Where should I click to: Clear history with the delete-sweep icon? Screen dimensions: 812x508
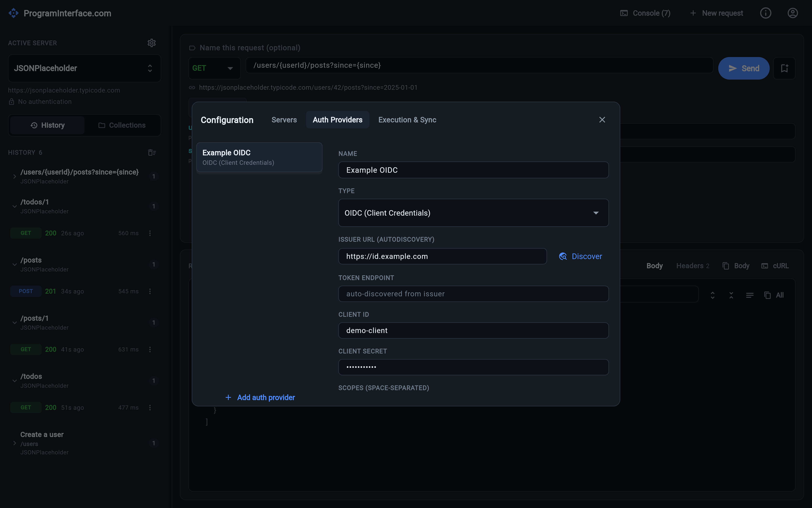(x=152, y=153)
